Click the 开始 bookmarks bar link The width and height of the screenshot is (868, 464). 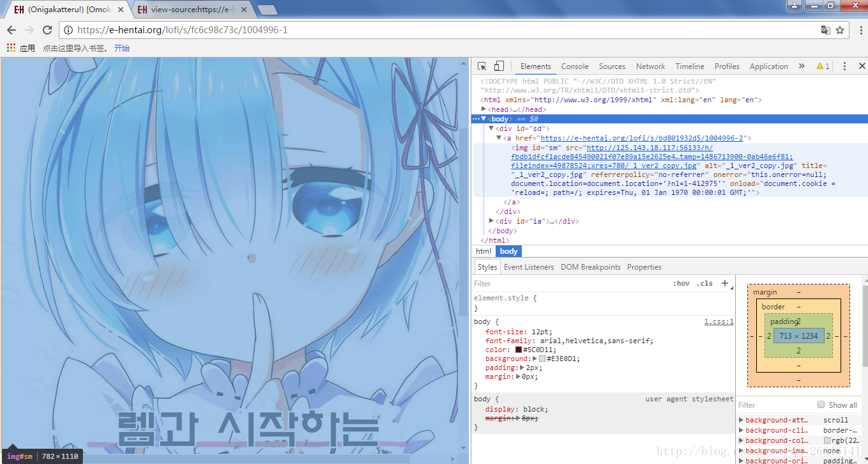point(121,48)
